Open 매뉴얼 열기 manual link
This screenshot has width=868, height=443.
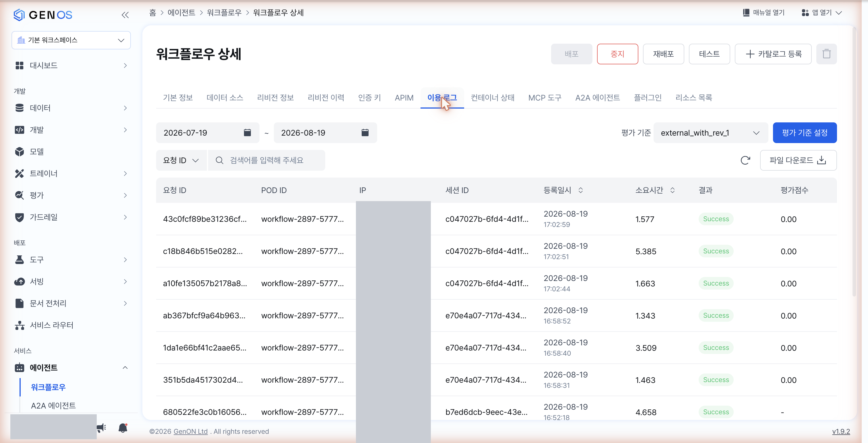click(764, 13)
